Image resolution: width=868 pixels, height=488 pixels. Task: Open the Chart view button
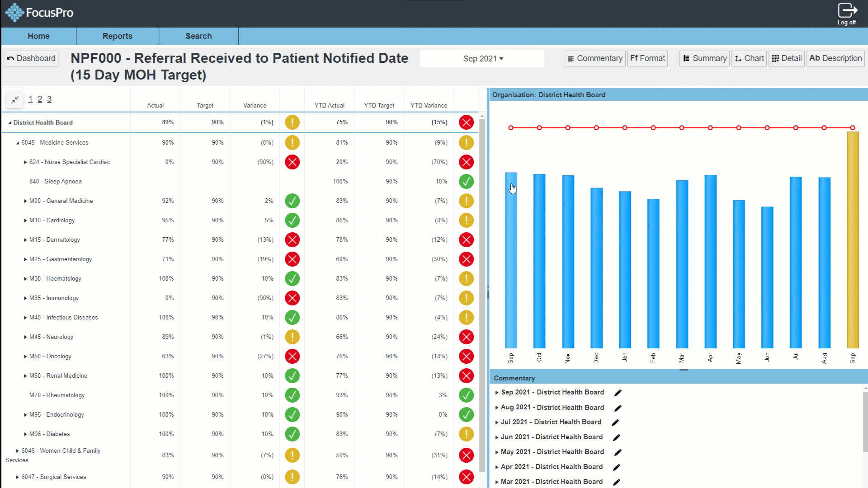click(x=749, y=58)
